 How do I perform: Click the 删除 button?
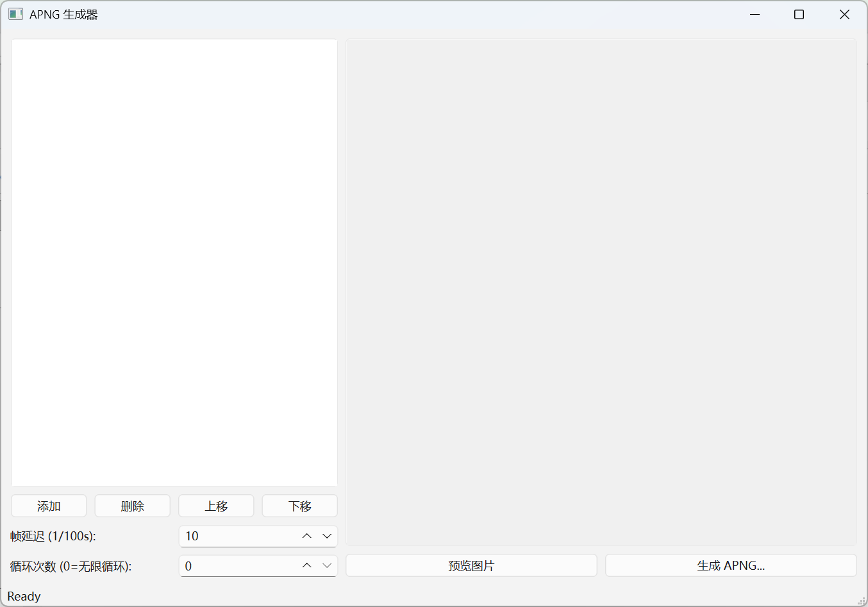[x=133, y=506]
